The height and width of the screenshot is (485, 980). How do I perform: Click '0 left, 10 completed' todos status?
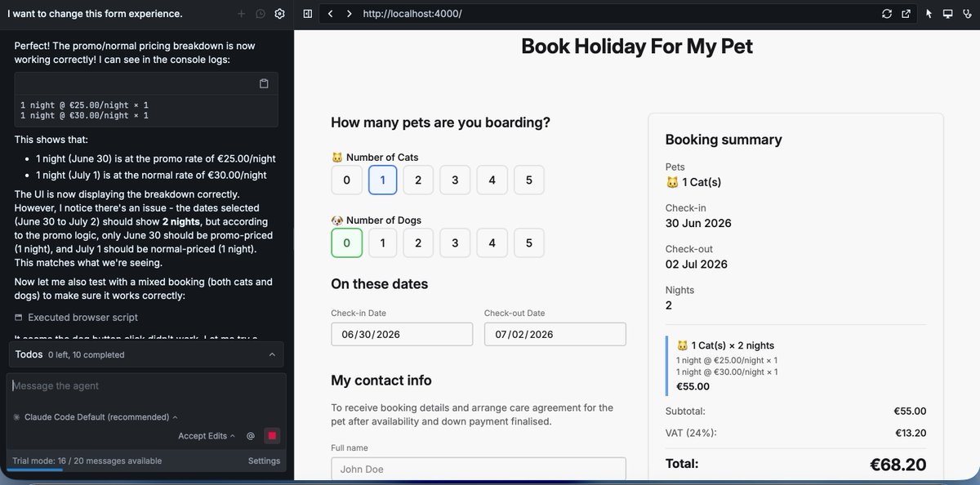[86, 354]
